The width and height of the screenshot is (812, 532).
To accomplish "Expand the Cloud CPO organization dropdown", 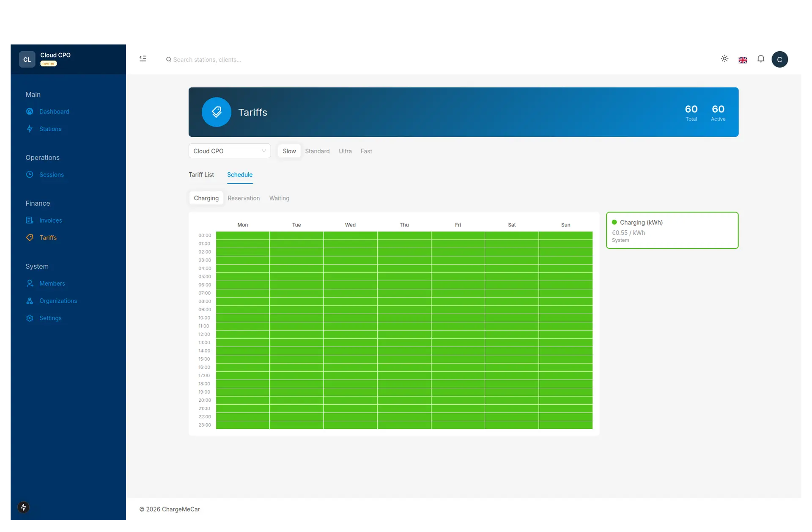I will click(229, 151).
